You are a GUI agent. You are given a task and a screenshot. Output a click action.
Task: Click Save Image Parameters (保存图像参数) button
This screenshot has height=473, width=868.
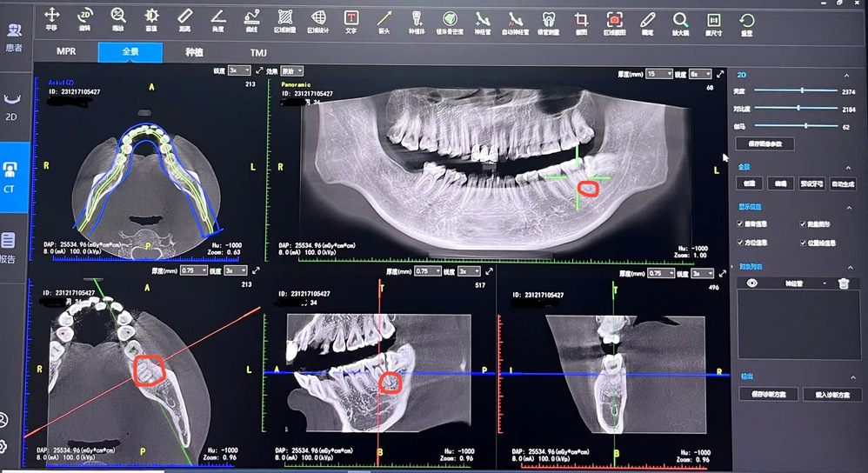[765, 143]
